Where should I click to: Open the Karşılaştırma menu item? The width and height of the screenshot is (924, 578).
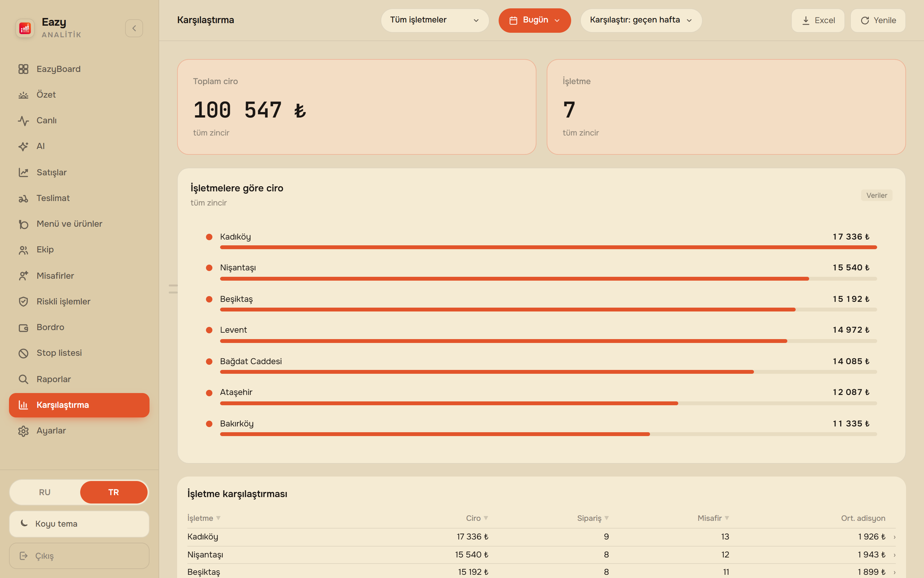[79, 405]
